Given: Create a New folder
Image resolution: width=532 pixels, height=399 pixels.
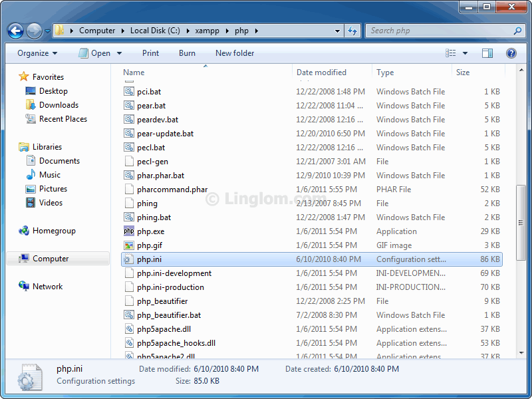Looking at the screenshot, I should (235, 53).
